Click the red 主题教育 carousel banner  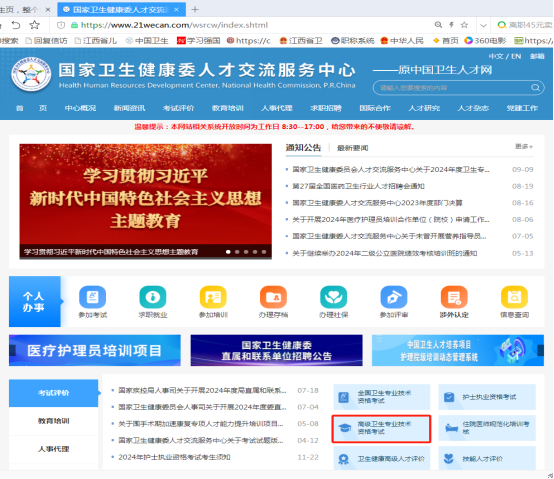coord(146,201)
